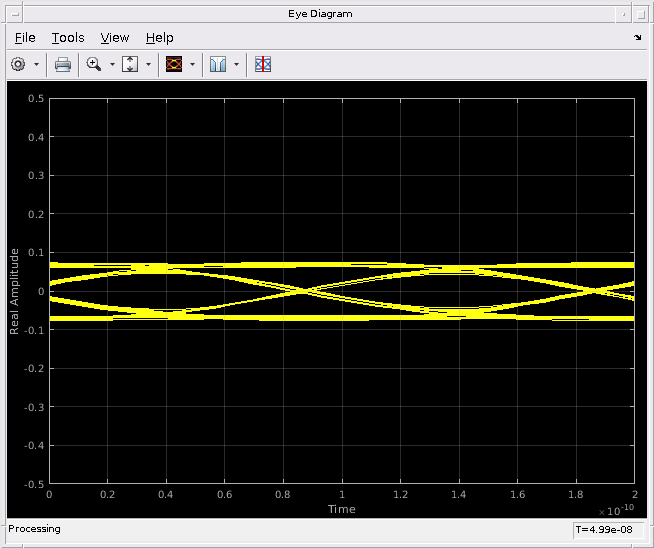The image size is (654, 548).
Task: Click the eye crossing point near 0.9 on Time axis
Action: point(305,291)
